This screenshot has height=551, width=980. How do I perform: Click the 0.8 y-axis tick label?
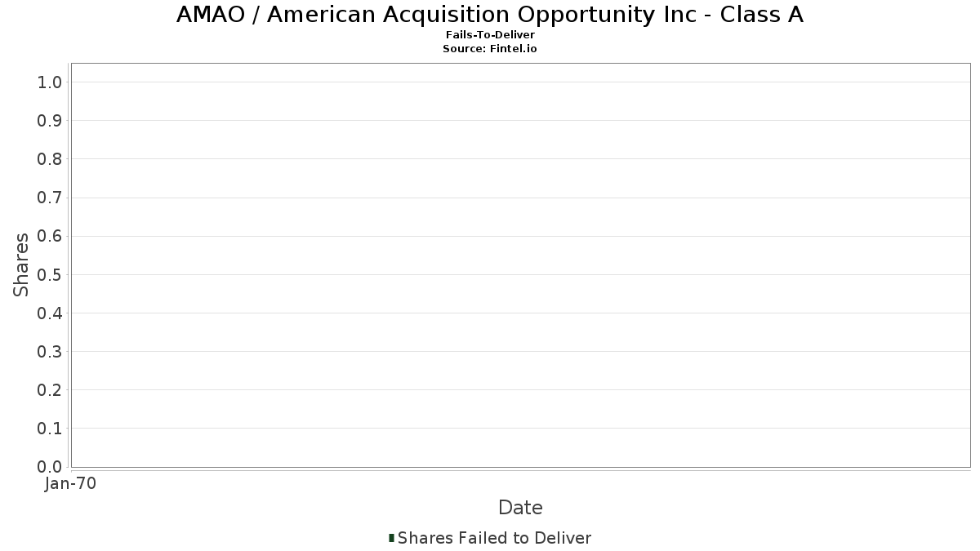pos(50,159)
